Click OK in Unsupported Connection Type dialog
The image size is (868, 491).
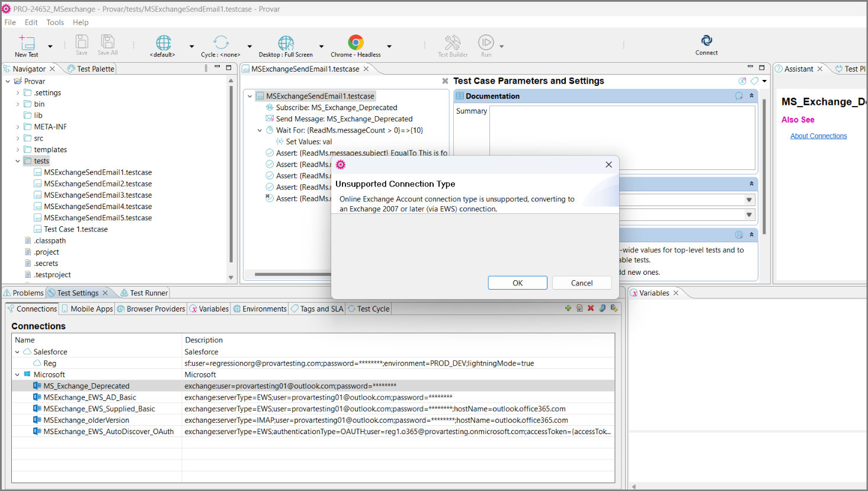517,283
